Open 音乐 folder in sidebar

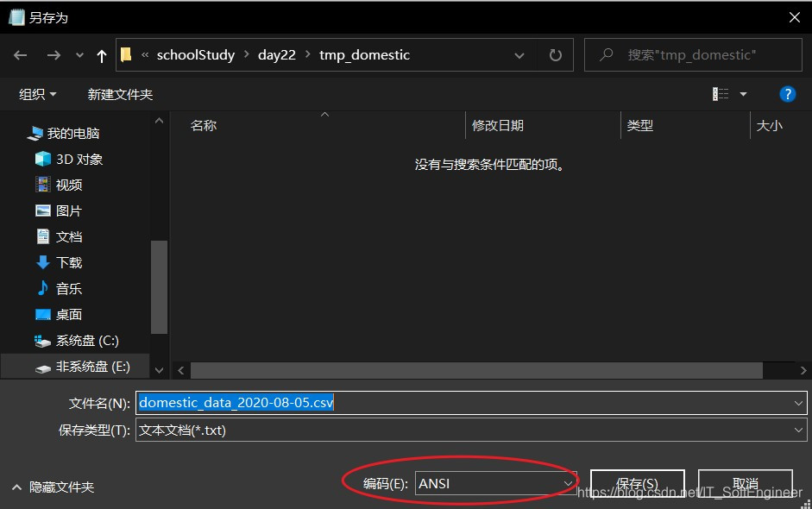[69, 288]
